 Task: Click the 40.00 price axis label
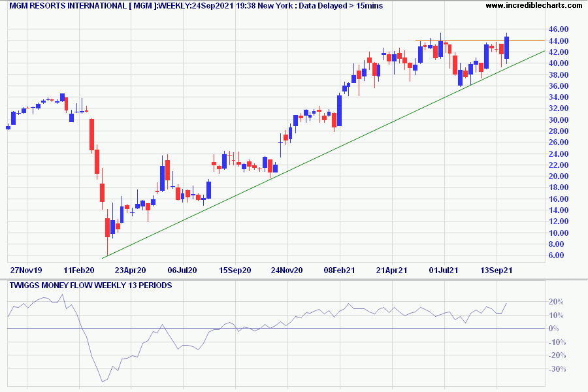click(x=559, y=63)
